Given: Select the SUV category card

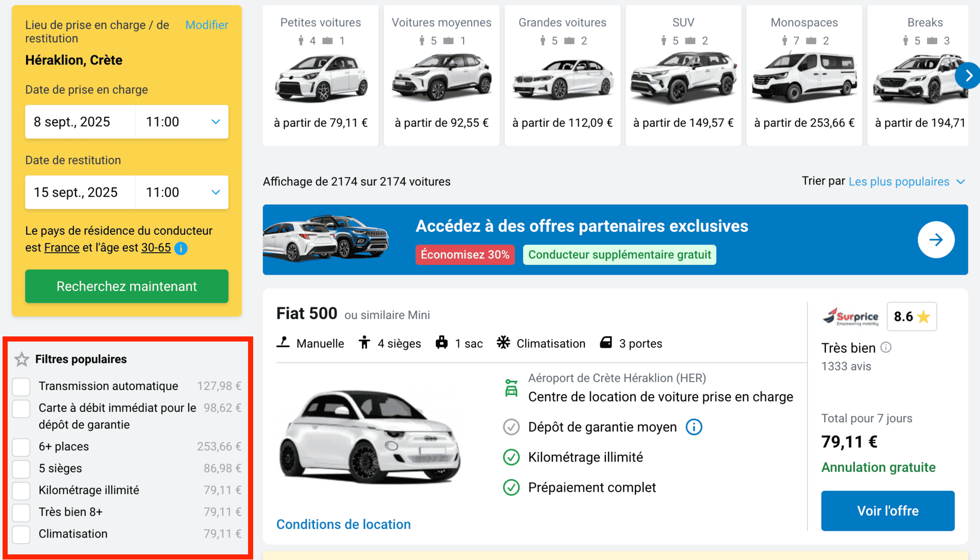Looking at the screenshot, I should [683, 75].
